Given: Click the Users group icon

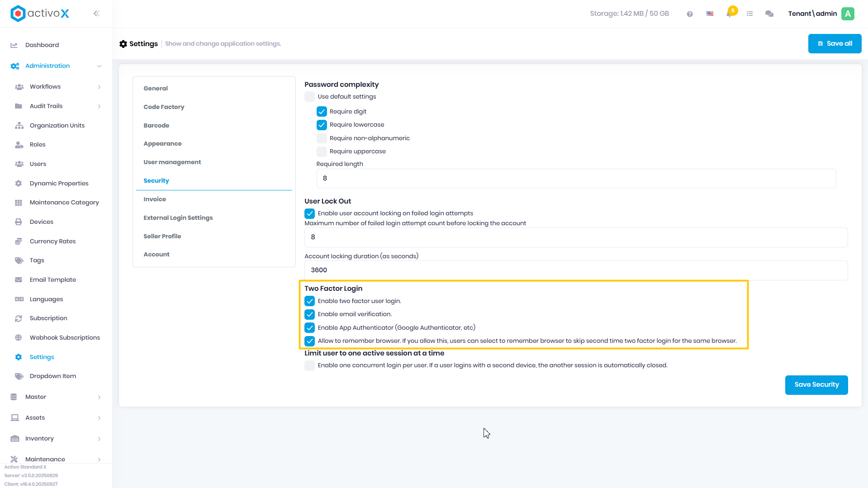Looking at the screenshot, I should pyautogui.click(x=19, y=164).
